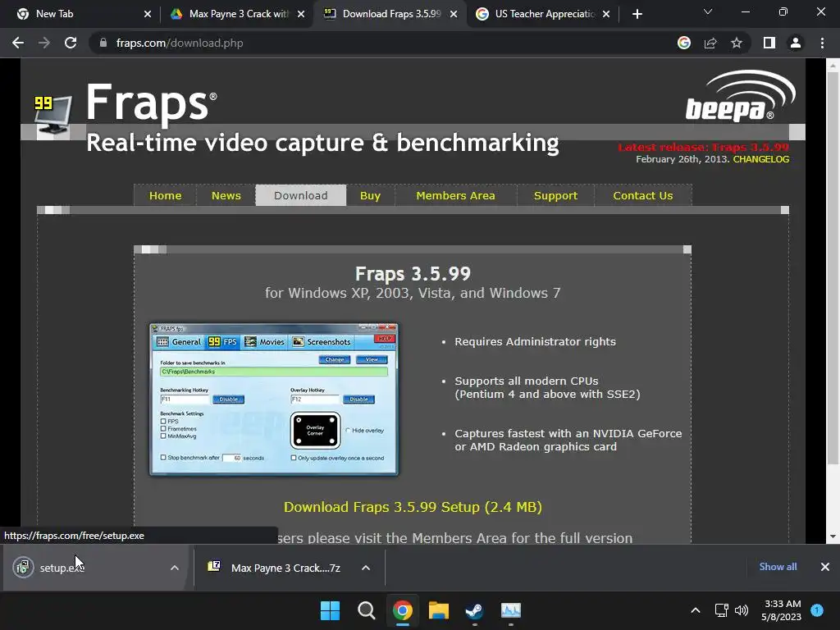The image size is (840, 630).
Task: Open the Support menu item
Action: [555, 195]
